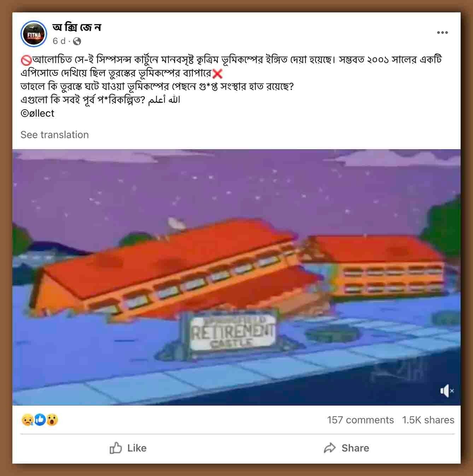Viewport: 473px width, 476px height.
Task: Click the thumbs-up icon beside Like
Action: (x=116, y=448)
